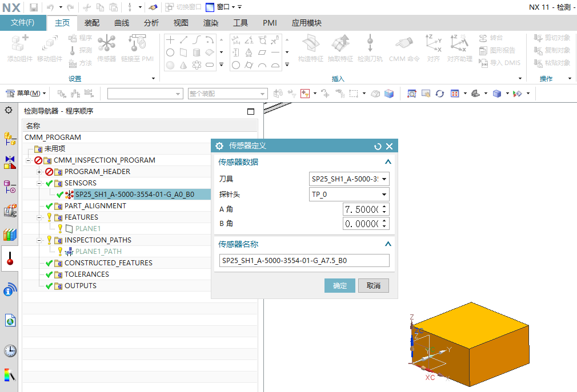577x392 pixels.
Task: Click the Undo arrow icon
Action: click(50, 7)
